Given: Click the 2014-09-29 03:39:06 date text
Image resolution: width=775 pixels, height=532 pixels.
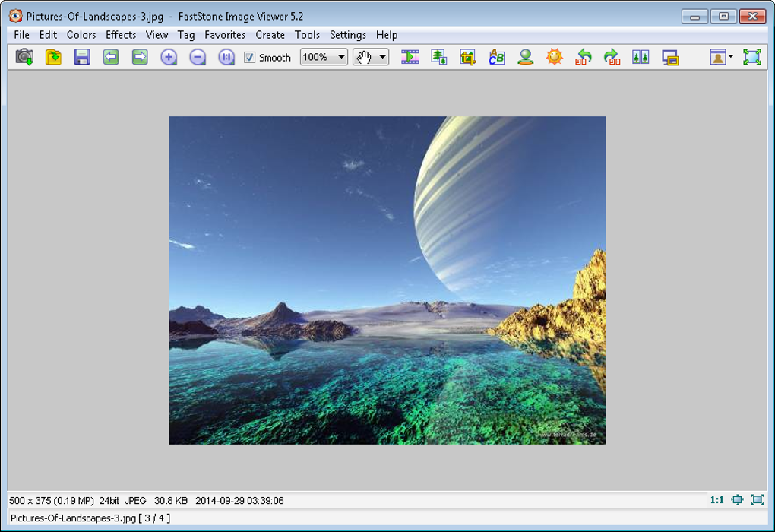Looking at the screenshot, I should point(239,500).
